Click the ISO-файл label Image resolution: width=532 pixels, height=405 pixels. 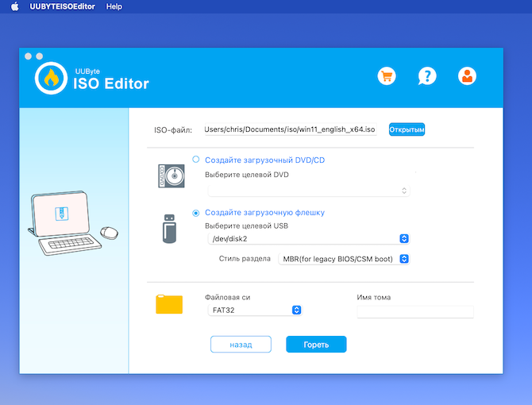173,130
